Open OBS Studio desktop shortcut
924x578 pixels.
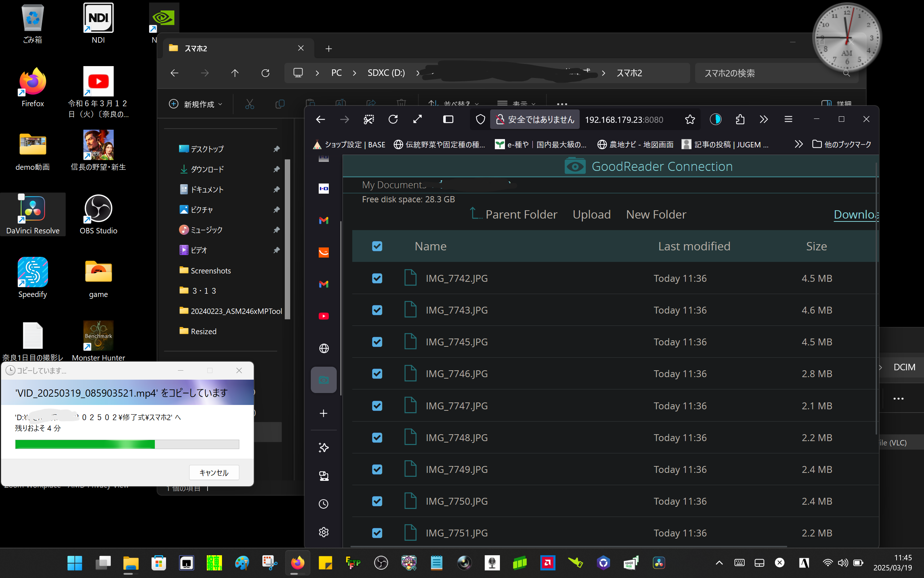[x=99, y=215]
